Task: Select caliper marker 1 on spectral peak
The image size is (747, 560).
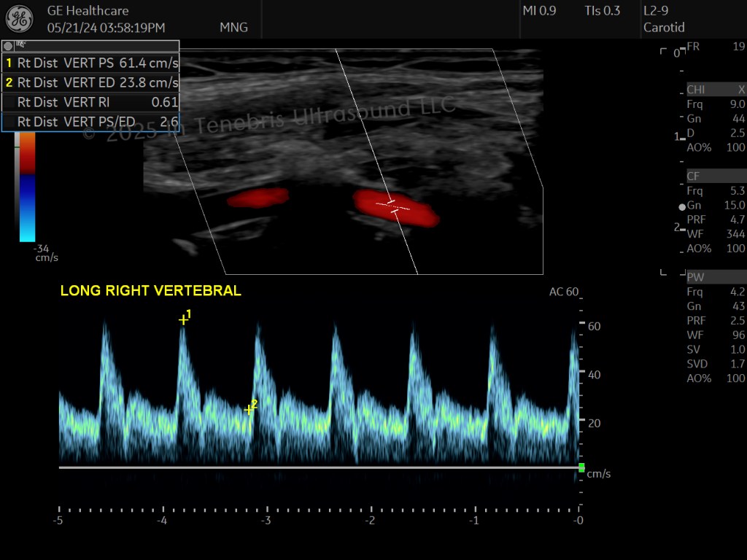Action: click(183, 319)
